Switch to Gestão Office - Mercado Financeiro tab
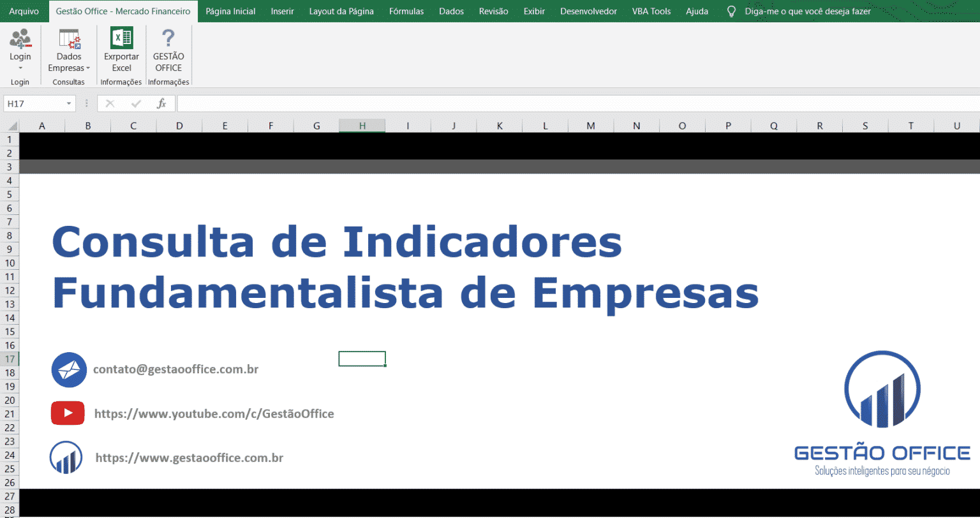The width and height of the screenshot is (980, 518). tap(123, 11)
